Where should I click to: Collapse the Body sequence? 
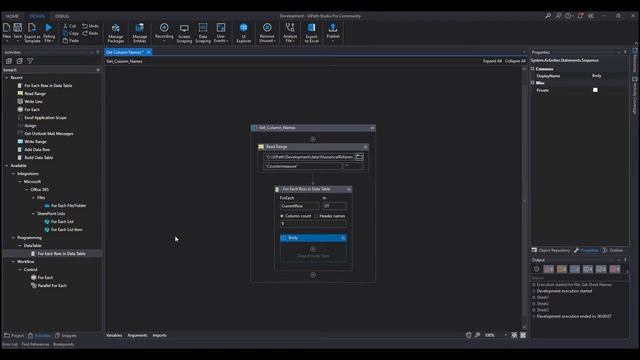pos(343,238)
